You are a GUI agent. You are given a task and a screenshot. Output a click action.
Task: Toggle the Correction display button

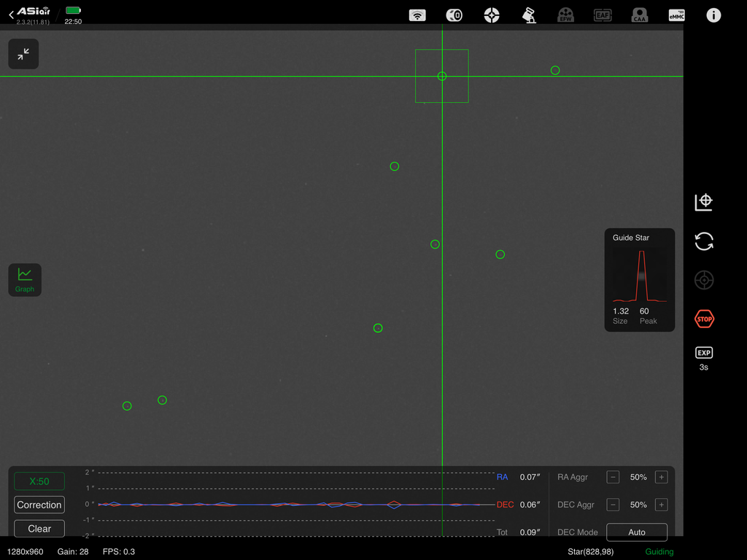coord(39,505)
